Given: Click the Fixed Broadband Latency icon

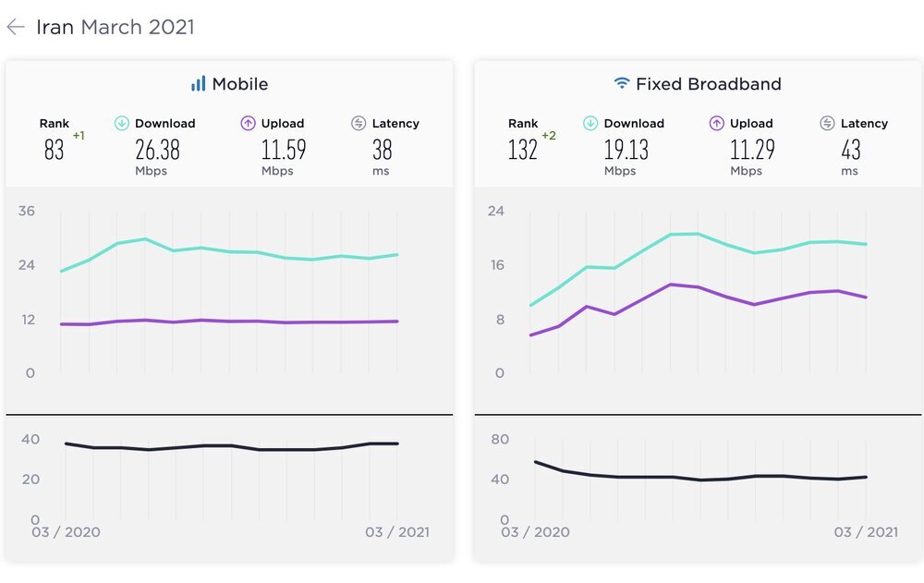Looking at the screenshot, I should [x=827, y=123].
